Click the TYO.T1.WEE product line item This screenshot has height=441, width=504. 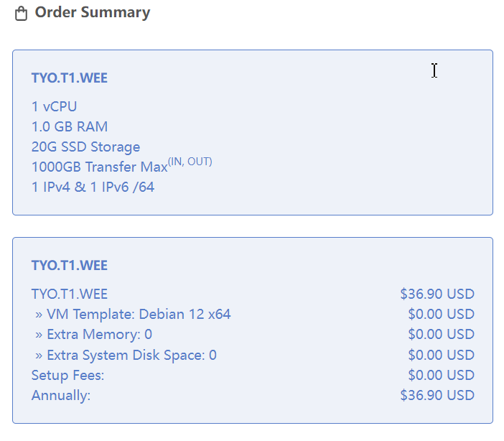(x=70, y=294)
